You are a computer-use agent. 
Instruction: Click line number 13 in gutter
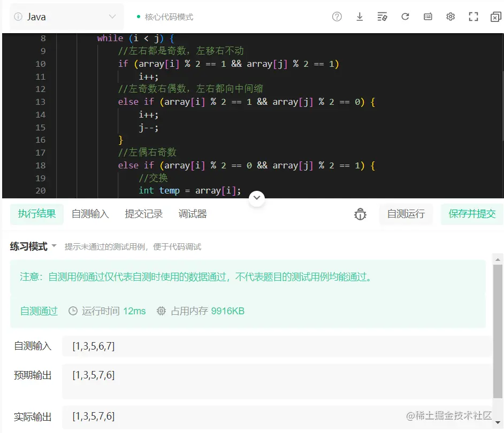click(41, 102)
